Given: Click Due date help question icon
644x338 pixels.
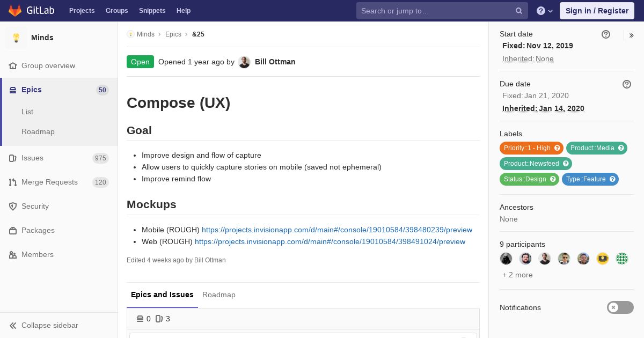Looking at the screenshot, I should point(627,84).
